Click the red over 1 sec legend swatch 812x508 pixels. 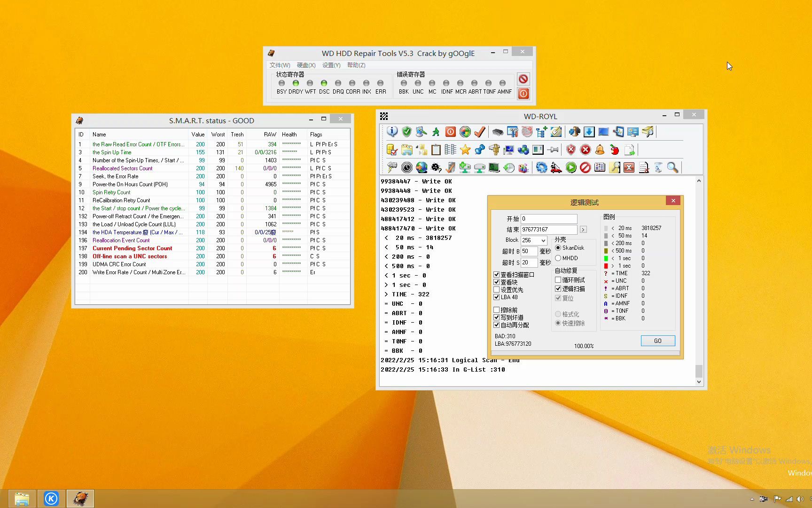pos(606,266)
